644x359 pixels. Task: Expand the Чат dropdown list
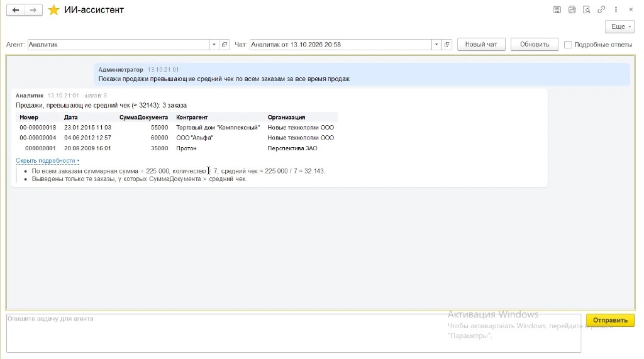436,45
